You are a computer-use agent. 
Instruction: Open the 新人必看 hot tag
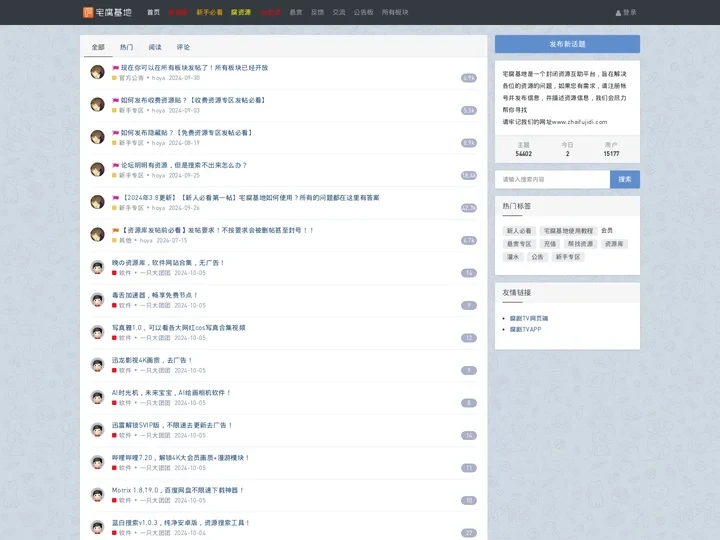(x=519, y=231)
